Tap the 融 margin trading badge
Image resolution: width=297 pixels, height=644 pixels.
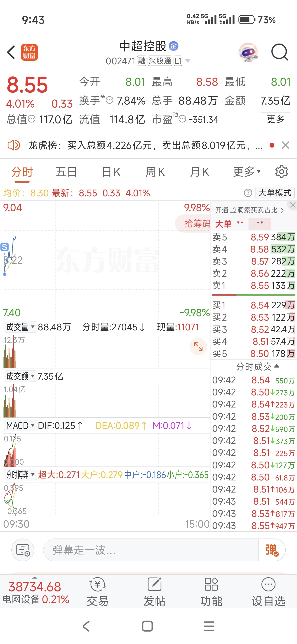click(142, 61)
